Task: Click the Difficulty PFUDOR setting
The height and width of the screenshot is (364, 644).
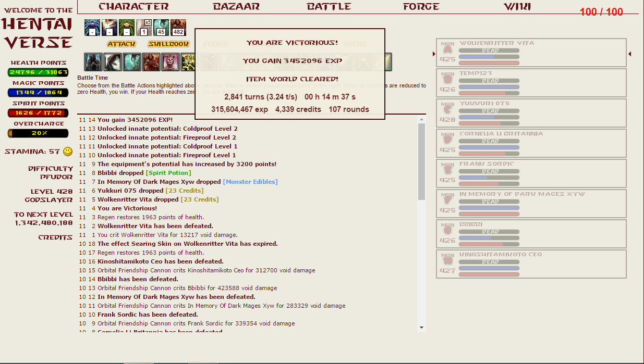Action: click(x=51, y=173)
